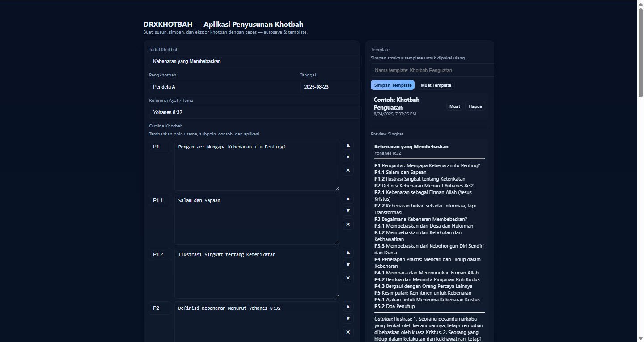This screenshot has width=644, height=342.
Task: Click the 'Preview Singkat' section label
Action: click(x=387, y=134)
